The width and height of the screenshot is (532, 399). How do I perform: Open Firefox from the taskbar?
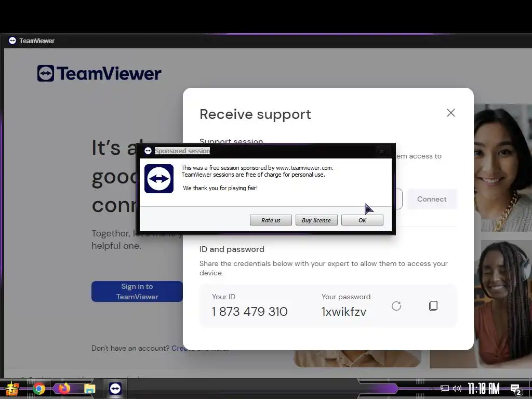pos(64,388)
